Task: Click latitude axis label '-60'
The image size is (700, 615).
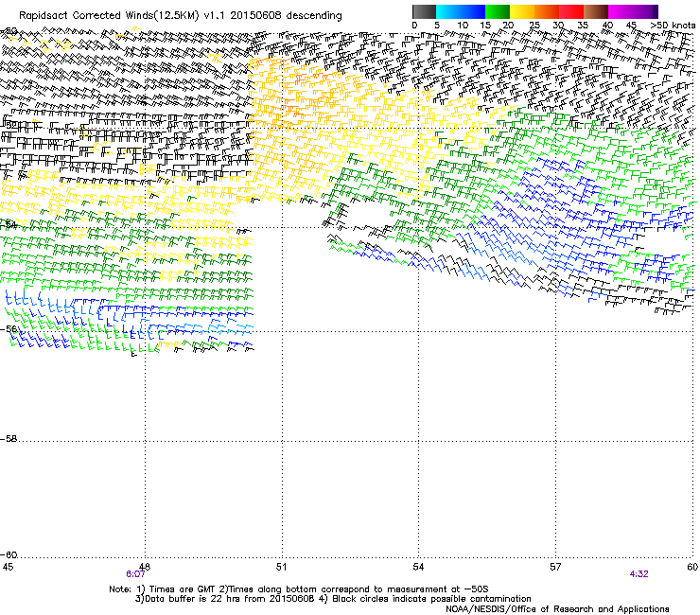Action: pyautogui.click(x=9, y=555)
